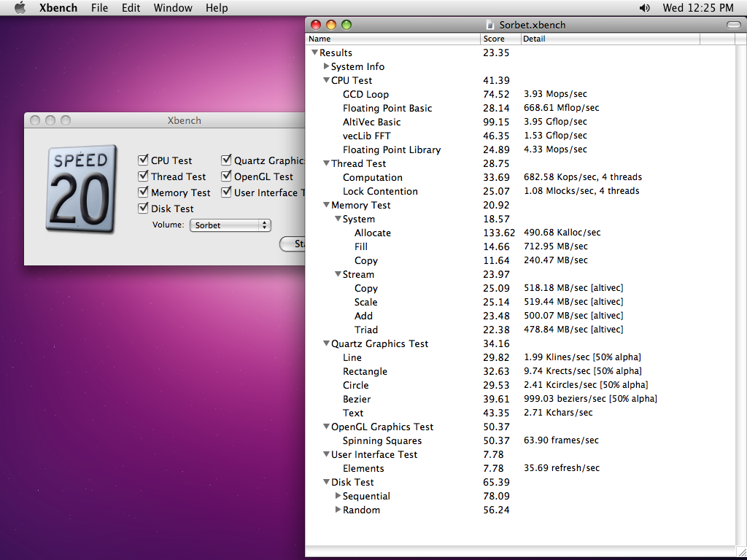Close the Sorbet.xbench window
Screen dimensions: 747x560
[315, 25]
